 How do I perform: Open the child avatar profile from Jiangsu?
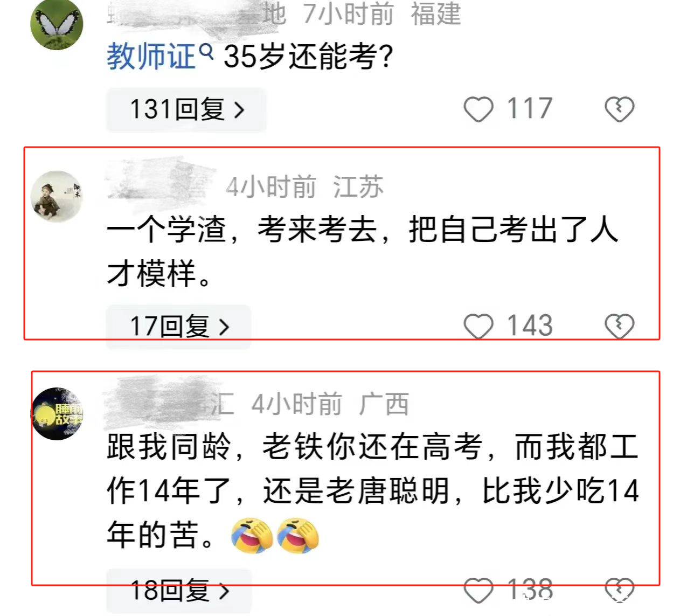pos(57,197)
